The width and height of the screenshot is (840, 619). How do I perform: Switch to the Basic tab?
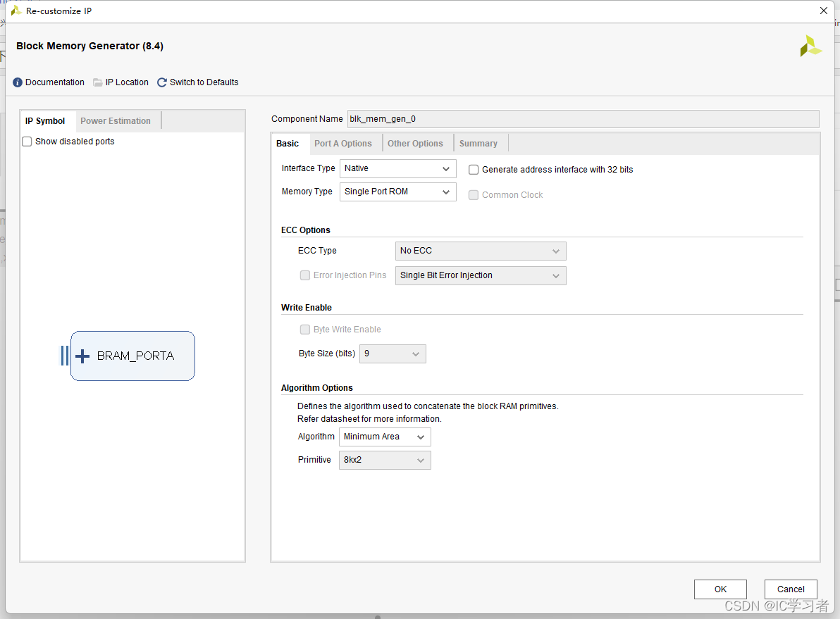[288, 144]
